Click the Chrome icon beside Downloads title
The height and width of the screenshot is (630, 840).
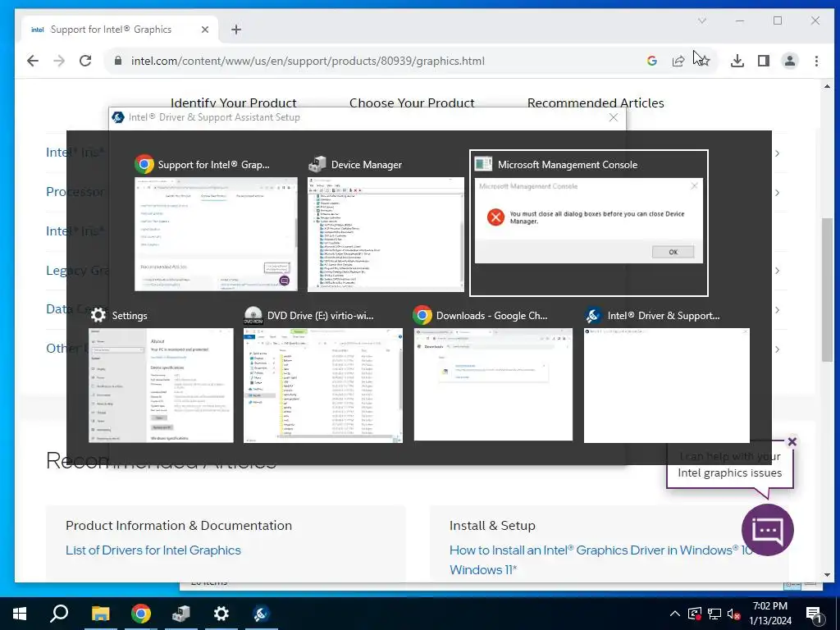point(422,316)
